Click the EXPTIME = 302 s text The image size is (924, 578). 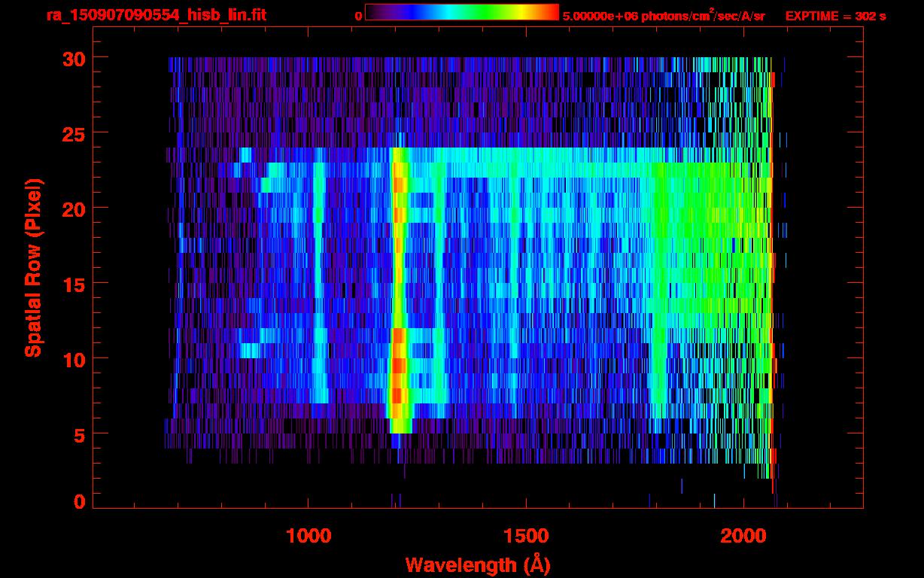835,16
